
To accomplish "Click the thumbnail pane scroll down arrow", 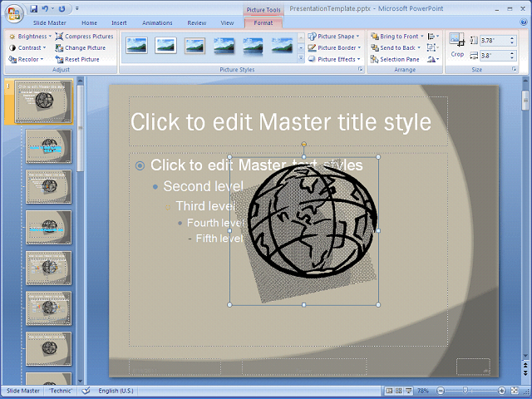I will [x=80, y=382].
